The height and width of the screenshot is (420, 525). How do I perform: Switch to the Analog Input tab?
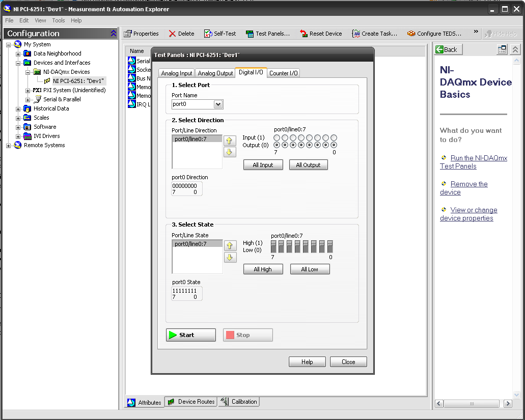pos(177,73)
